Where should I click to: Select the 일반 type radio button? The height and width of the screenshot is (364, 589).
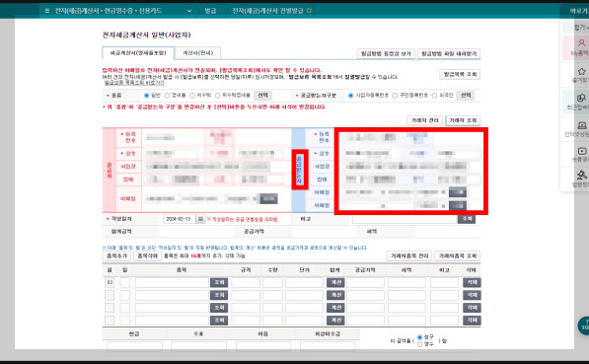pyautogui.click(x=147, y=96)
